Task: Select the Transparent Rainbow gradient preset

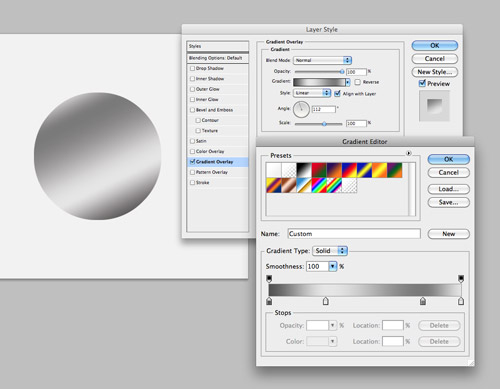Action: pyautogui.click(x=334, y=185)
